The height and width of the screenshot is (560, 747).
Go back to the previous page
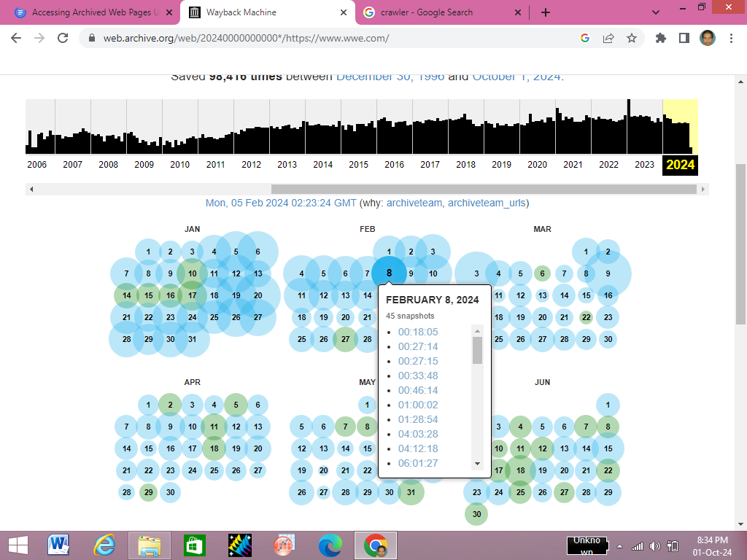(x=16, y=38)
